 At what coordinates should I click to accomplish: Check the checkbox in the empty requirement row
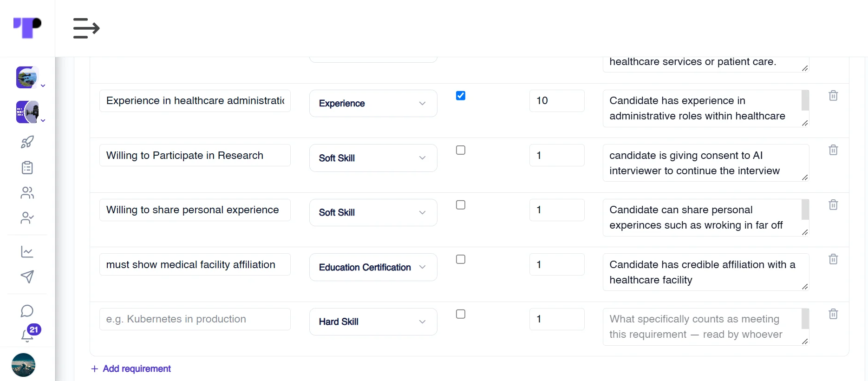tap(461, 314)
